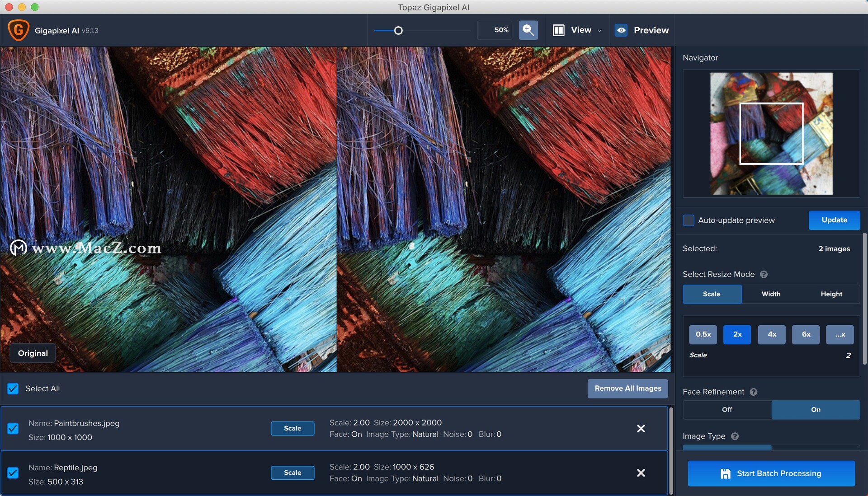Screen dimensions: 868x496
Task: Click the split View layout icon
Action: click(x=559, y=30)
